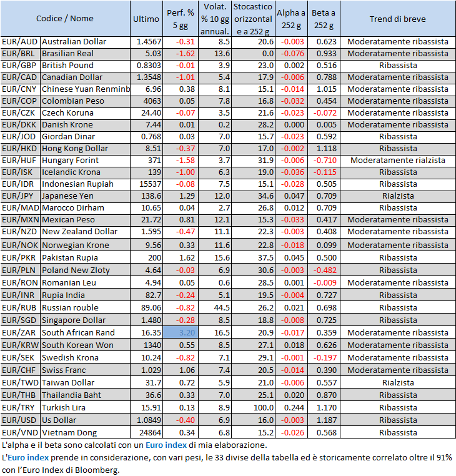Select 'Rialzista' trend in Japanese Yen row

click(398, 196)
